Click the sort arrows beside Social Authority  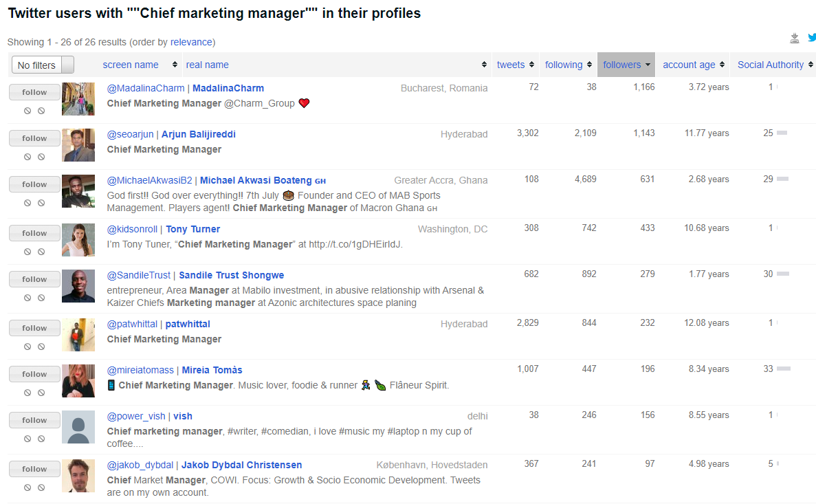point(811,65)
